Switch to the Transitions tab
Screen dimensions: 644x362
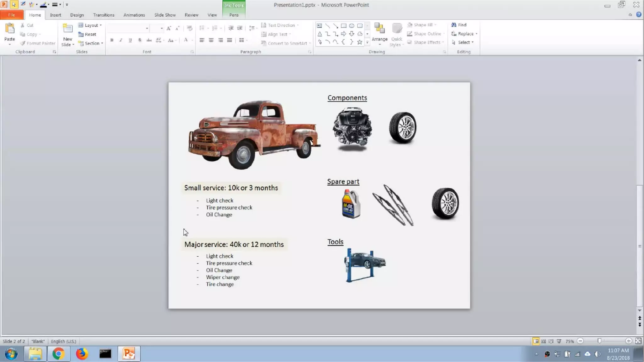click(x=103, y=15)
